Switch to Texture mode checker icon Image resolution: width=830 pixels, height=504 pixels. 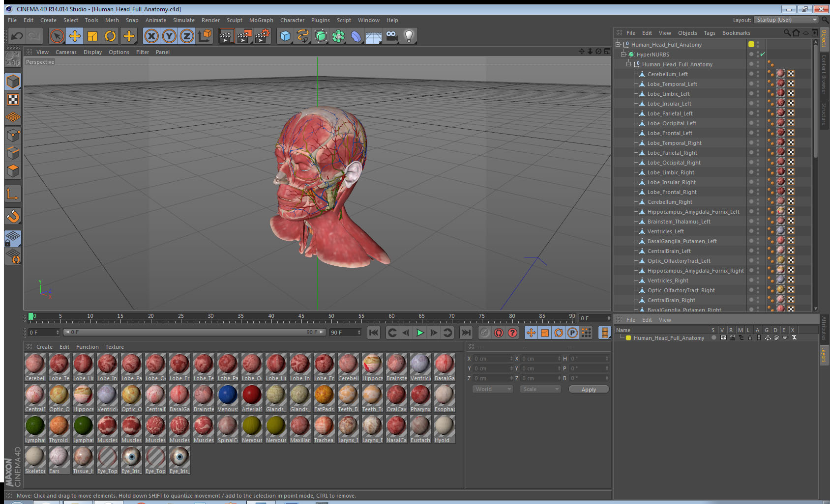[x=13, y=100]
